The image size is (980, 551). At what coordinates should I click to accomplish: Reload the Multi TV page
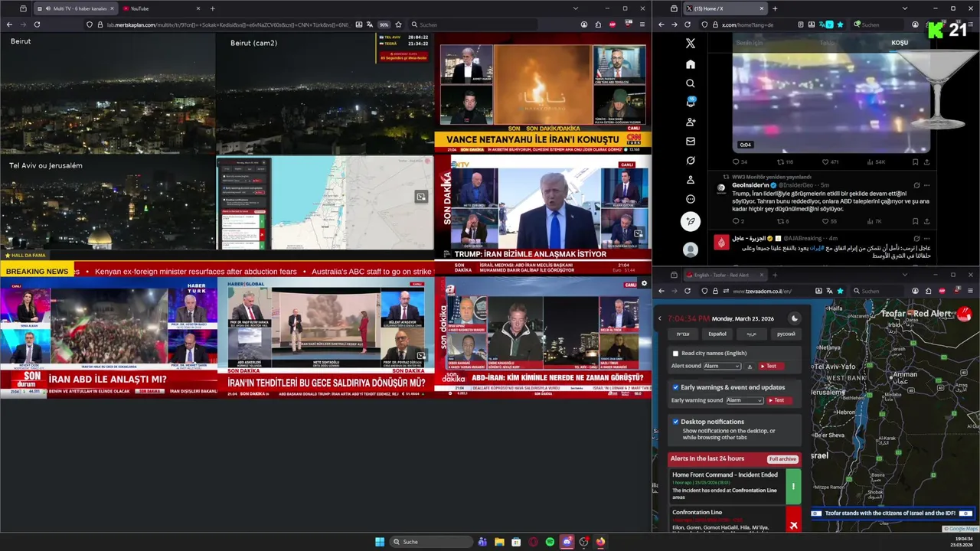pos(37,24)
